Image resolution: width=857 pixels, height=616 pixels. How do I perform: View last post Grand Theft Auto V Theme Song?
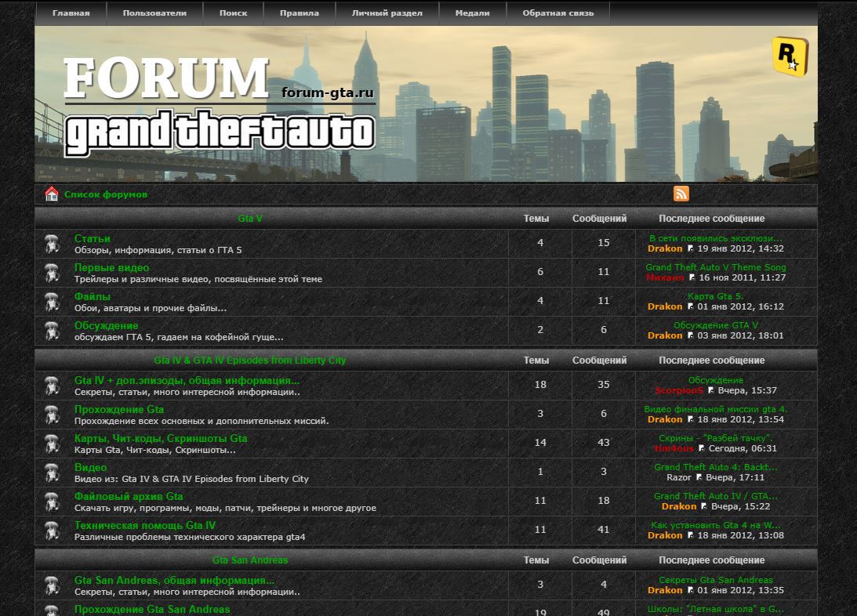[x=715, y=267]
